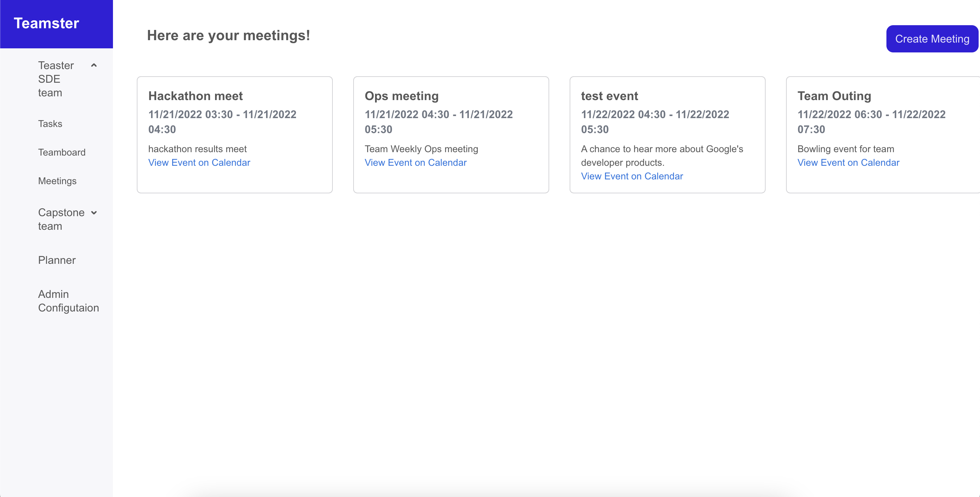This screenshot has width=980, height=497.
Task: Expand the Capstone team chevron
Action: point(94,213)
